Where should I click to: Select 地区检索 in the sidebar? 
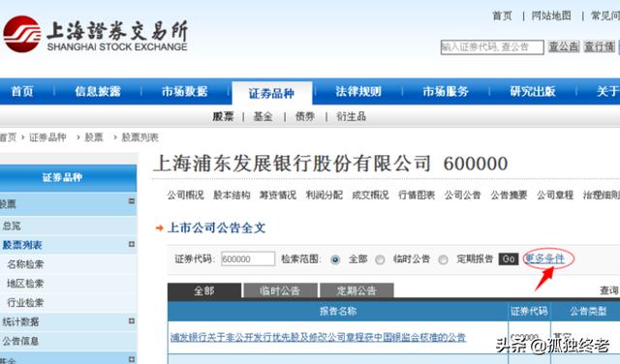pyautogui.click(x=25, y=284)
